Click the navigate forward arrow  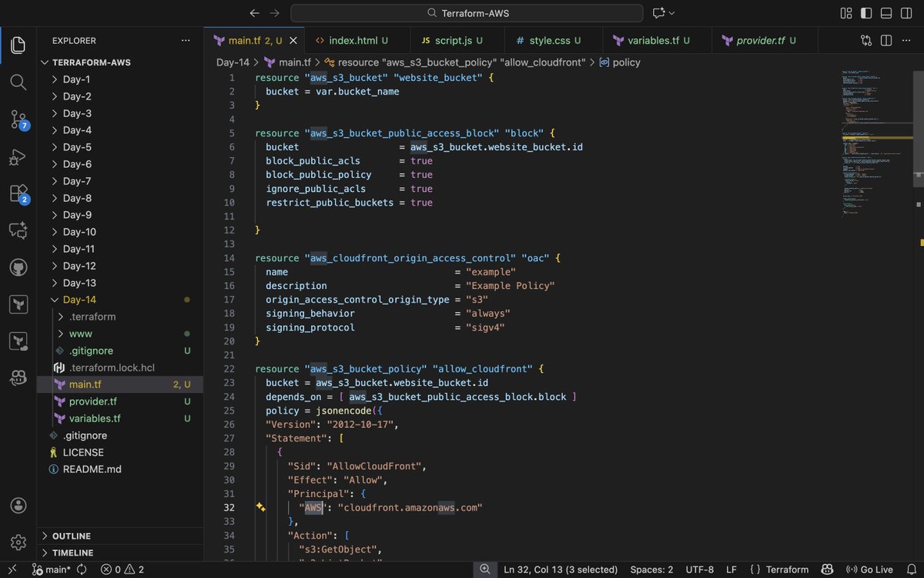point(275,13)
